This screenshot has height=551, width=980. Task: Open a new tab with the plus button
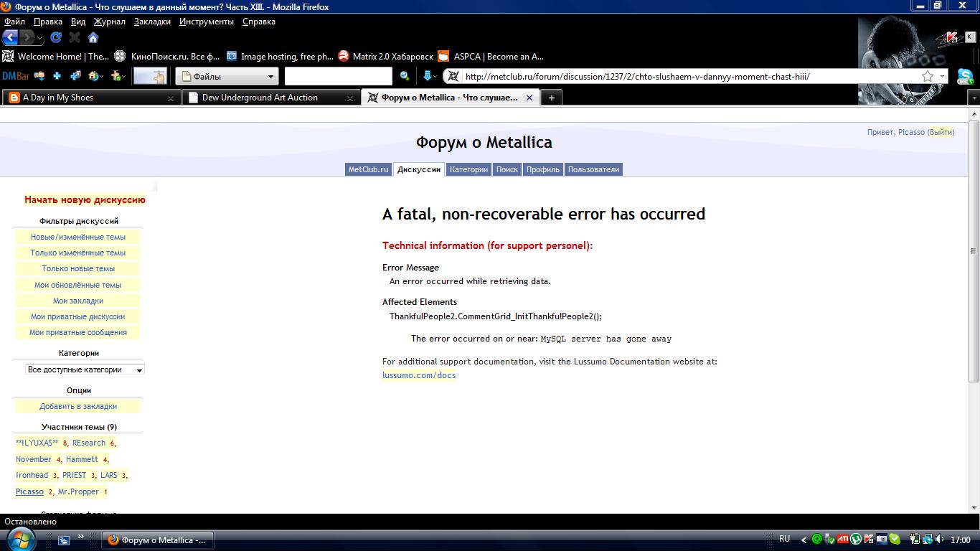point(551,98)
